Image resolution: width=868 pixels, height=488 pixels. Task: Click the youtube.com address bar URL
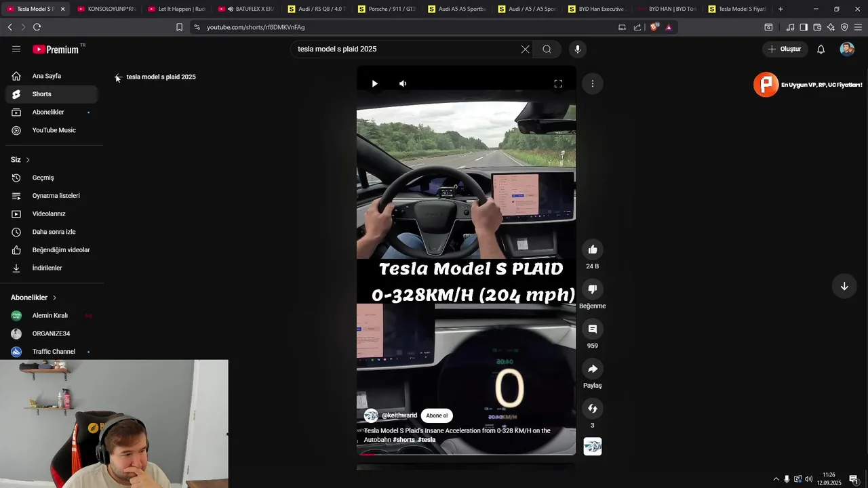coord(256,27)
